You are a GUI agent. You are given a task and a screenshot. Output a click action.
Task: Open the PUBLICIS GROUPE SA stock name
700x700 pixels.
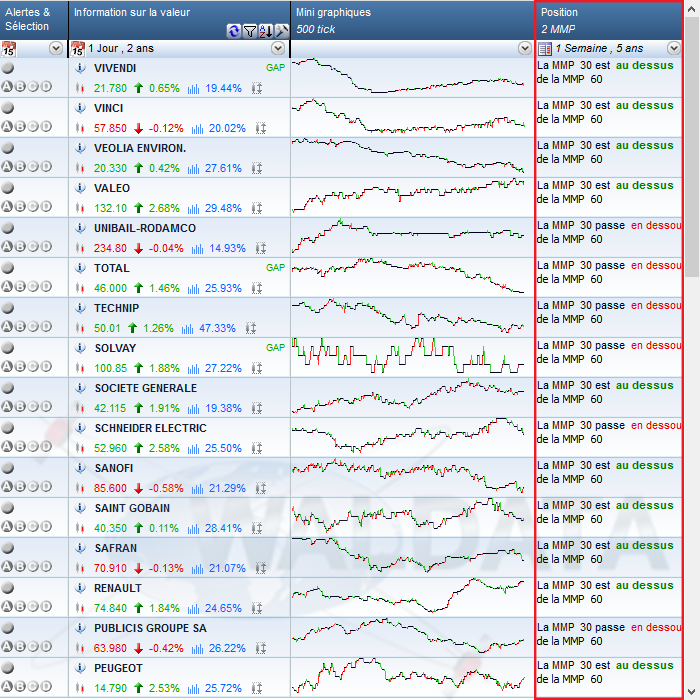pos(150,628)
